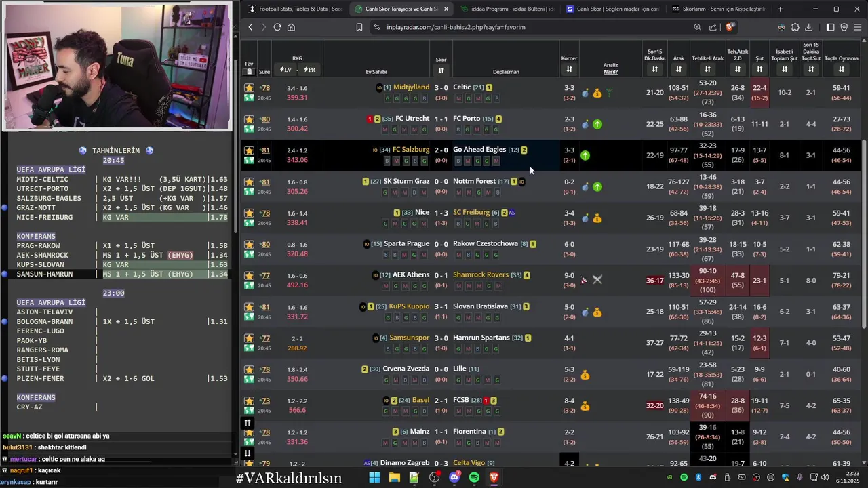This screenshot has width=868, height=488.
Task: Open the browser main menu
Action: pos(858,27)
